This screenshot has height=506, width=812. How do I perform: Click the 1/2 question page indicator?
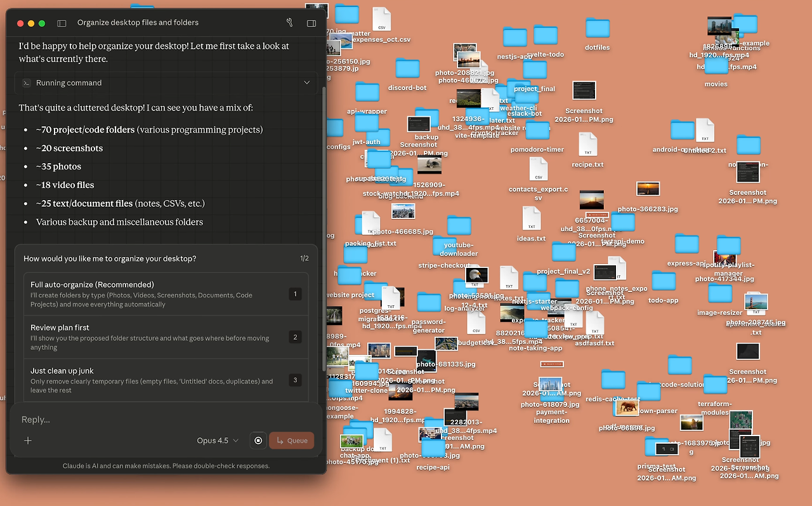tap(304, 258)
